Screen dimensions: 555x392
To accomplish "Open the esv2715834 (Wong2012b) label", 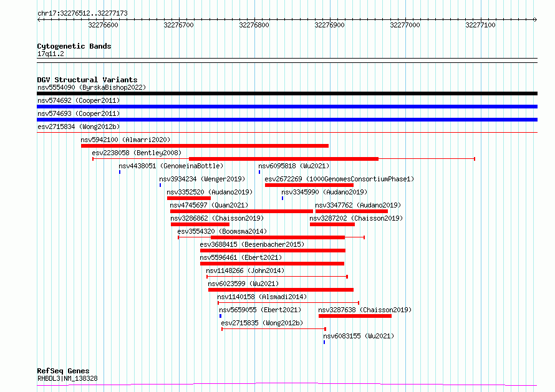I will point(79,127).
